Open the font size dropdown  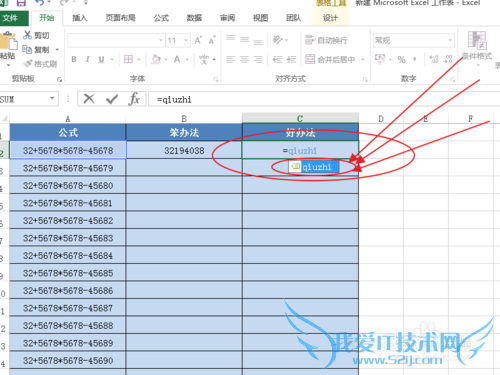[x=186, y=40]
